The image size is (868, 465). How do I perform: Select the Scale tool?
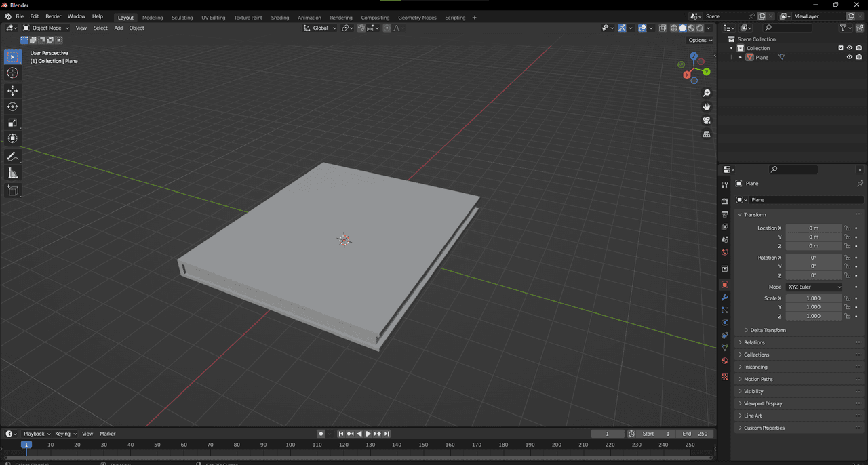point(13,123)
